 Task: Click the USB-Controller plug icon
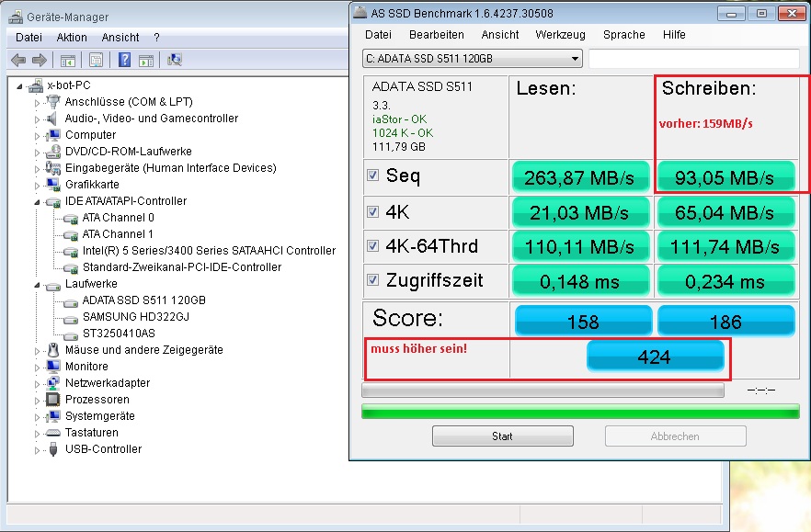pos(52,449)
